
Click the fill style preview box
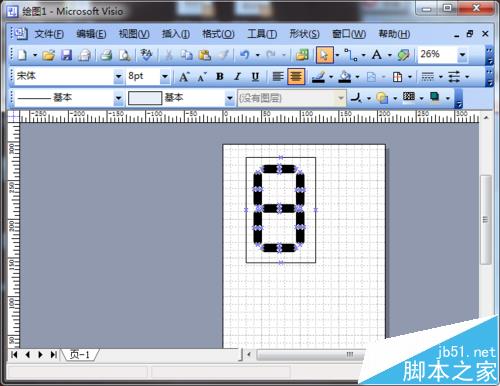145,98
